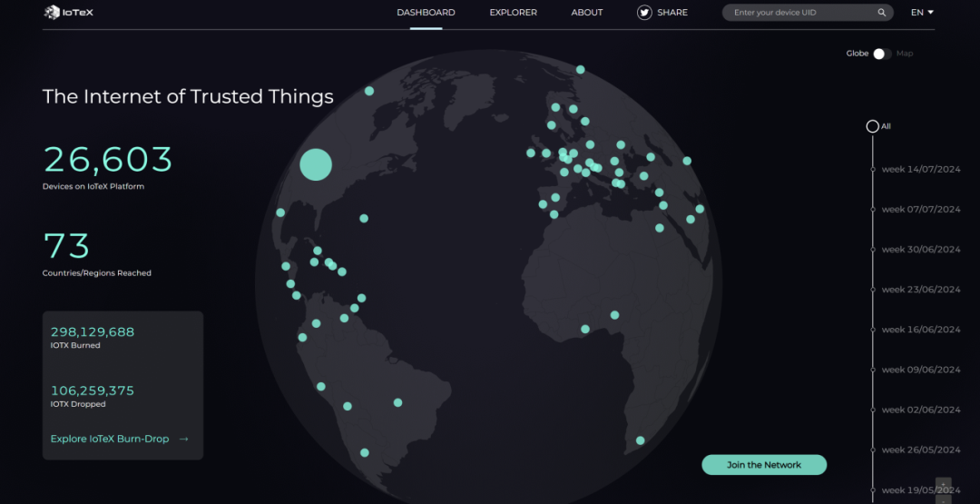Click the IoTeX logo
The width and height of the screenshot is (980, 504).
coord(69,13)
